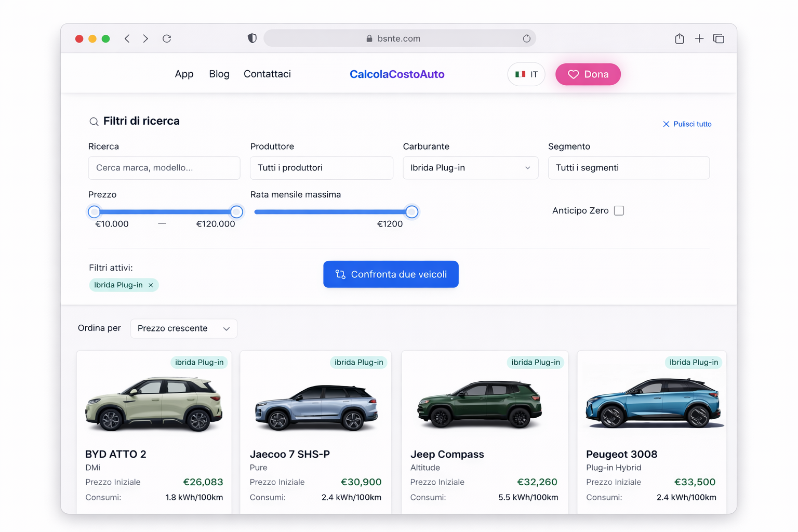Image resolution: width=798 pixels, height=532 pixels.
Task: Click the browser page reload icon
Action: click(x=166, y=38)
